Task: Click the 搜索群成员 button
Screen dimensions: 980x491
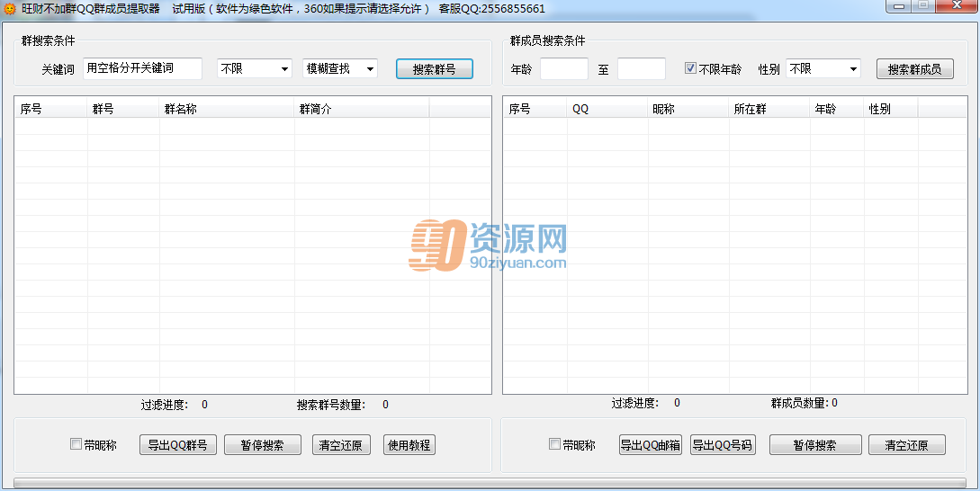Action: click(x=915, y=69)
